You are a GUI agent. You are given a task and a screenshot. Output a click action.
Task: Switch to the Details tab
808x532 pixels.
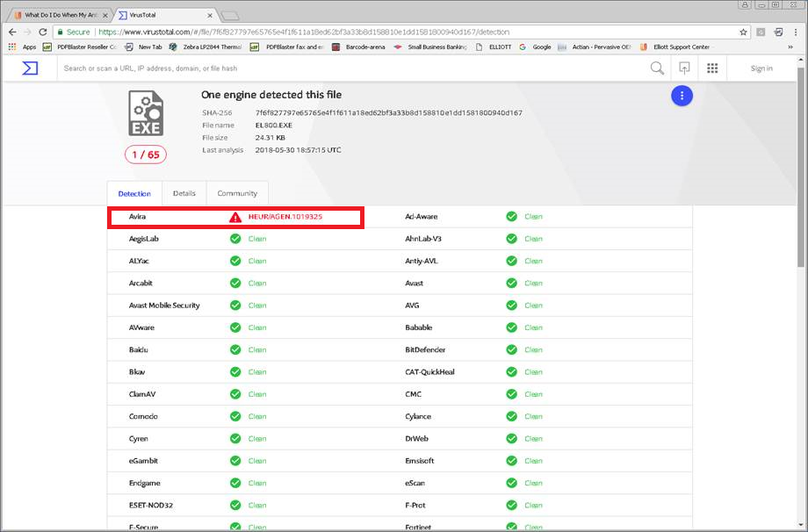[184, 193]
